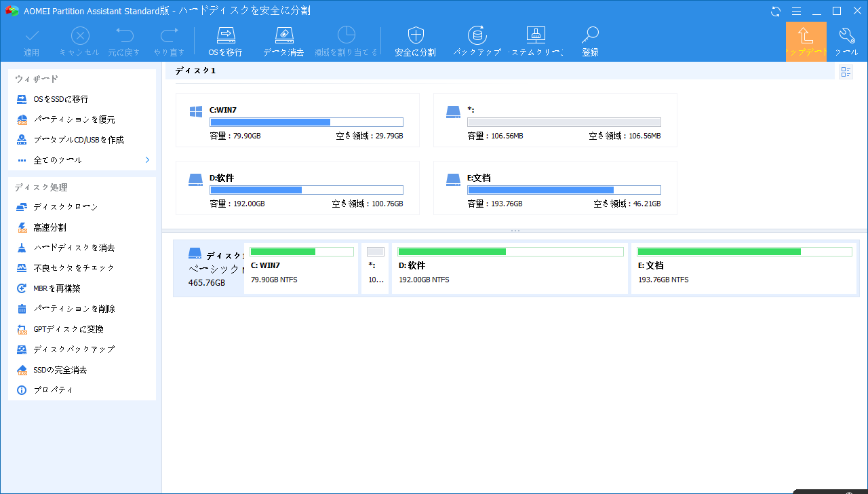Select the 465.76GB disk block in disk map
This screenshot has height=494, width=868.
pyautogui.click(x=209, y=269)
